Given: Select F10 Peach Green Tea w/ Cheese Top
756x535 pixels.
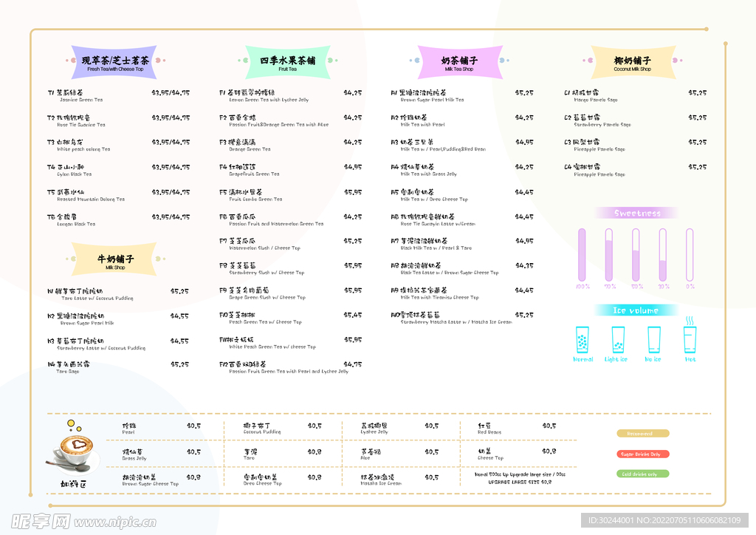Looking at the screenshot, I should (x=290, y=318).
